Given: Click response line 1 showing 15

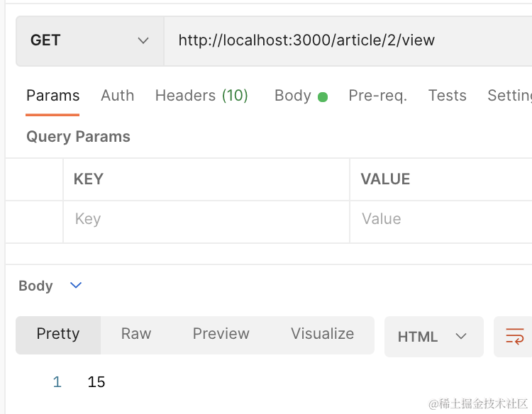Looking at the screenshot, I should pyautogui.click(x=96, y=382).
